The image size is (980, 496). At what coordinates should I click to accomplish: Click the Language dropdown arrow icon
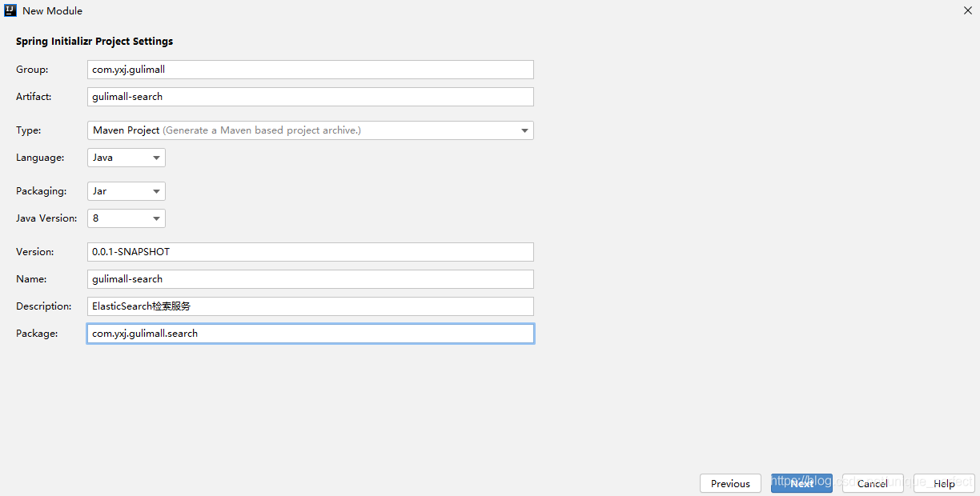coord(156,158)
